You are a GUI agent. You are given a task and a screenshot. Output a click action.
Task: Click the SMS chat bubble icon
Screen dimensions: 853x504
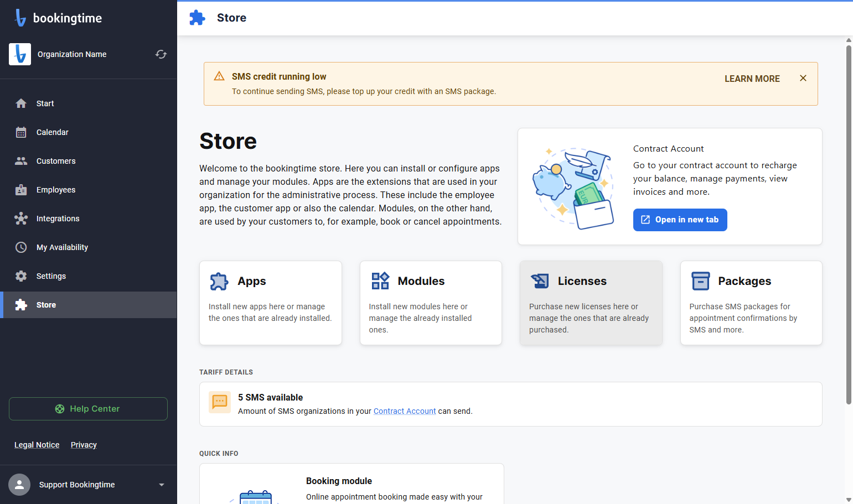point(220,402)
